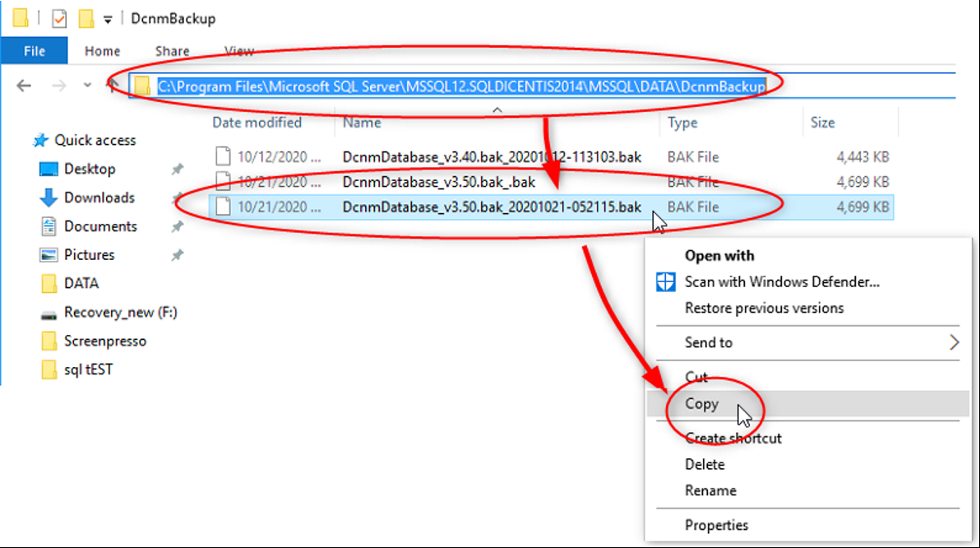This screenshot has width=980, height=548.
Task: Click the Windows Defender shield icon
Action: pos(666,282)
